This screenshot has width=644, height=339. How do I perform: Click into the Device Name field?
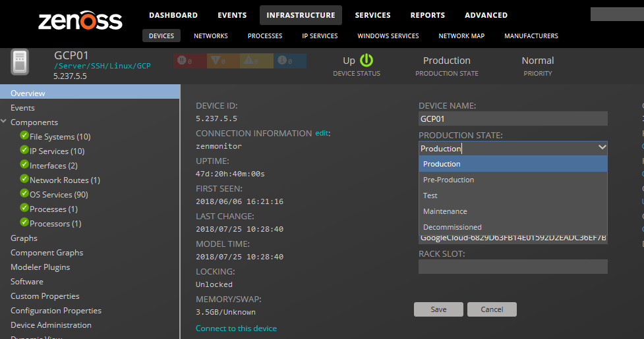coord(513,119)
